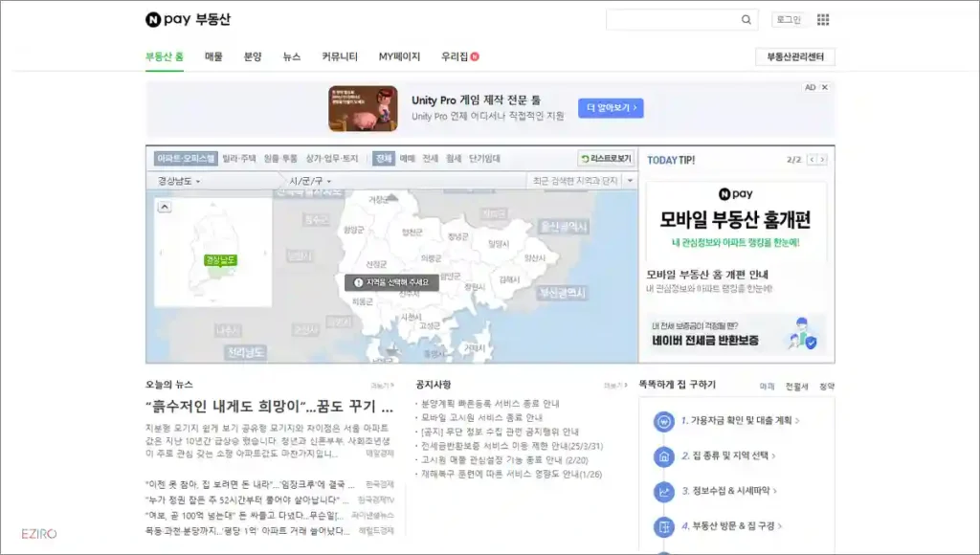The height and width of the screenshot is (555, 980).
Task: Go to next TODAY TIP slide
Action: (x=822, y=160)
